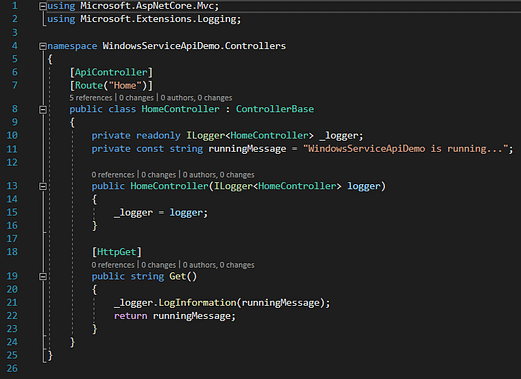Click the ApiController attribute
This screenshot has width=521, height=379.
(111, 72)
